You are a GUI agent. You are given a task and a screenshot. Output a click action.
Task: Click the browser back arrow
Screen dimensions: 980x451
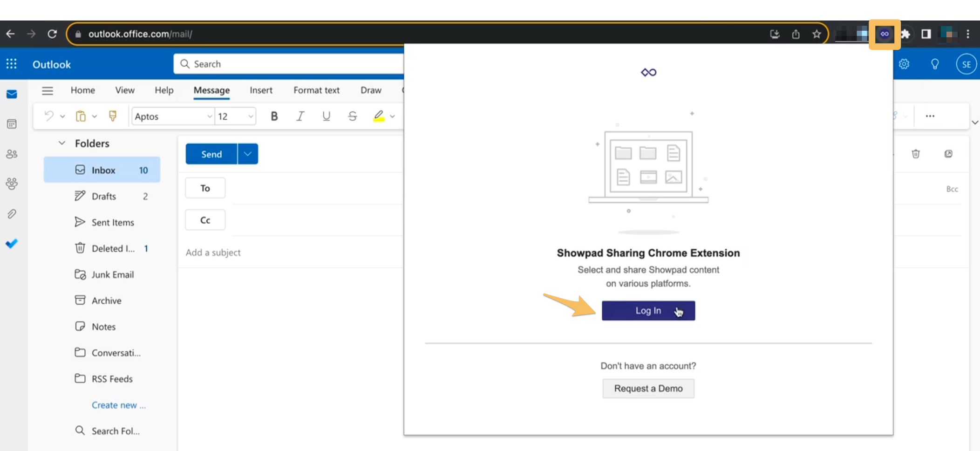10,34
